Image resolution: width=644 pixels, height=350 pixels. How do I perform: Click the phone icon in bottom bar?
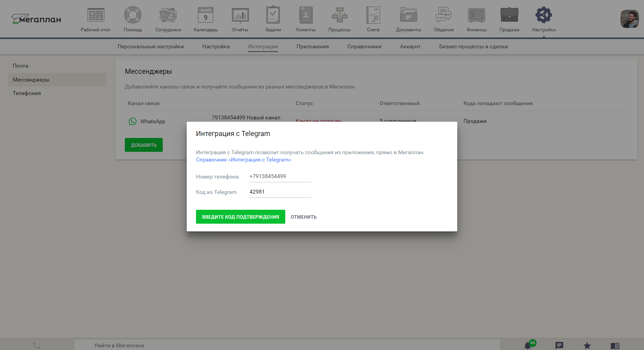click(37, 345)
